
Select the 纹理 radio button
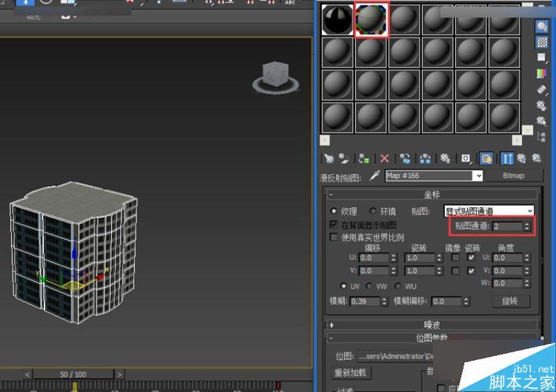(x=334, y=211)
